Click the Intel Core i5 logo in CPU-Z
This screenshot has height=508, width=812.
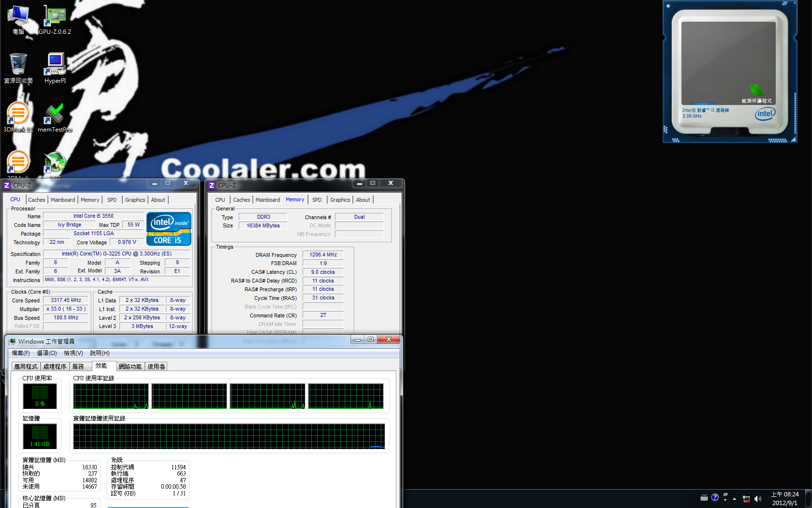(x=169, y=229)
